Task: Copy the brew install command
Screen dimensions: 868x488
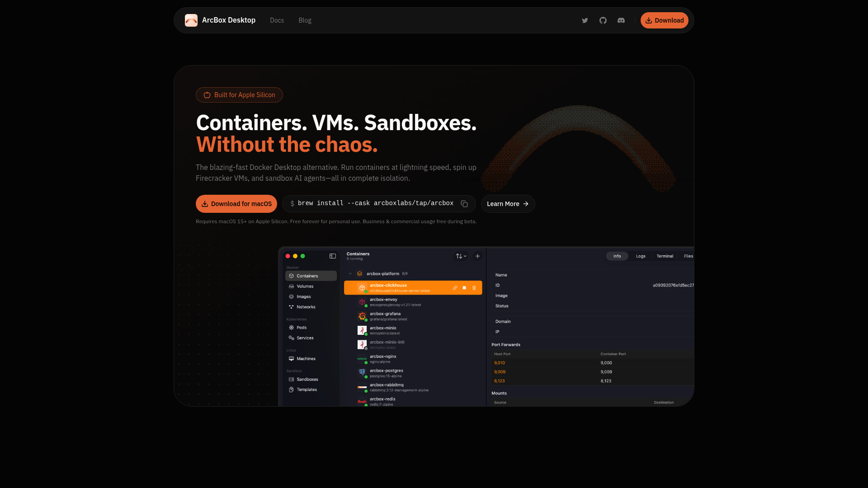Action: tap(464, 203)
